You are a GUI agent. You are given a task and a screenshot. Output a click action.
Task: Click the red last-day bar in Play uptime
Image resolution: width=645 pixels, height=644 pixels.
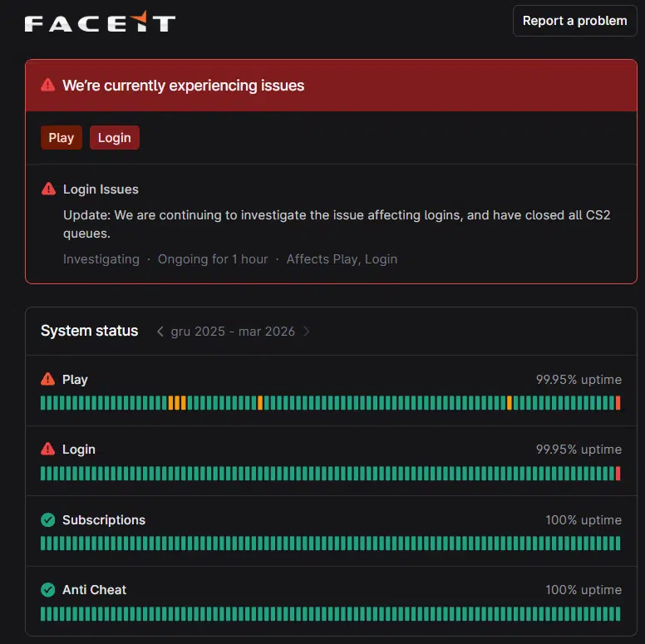tap(618, 403)
